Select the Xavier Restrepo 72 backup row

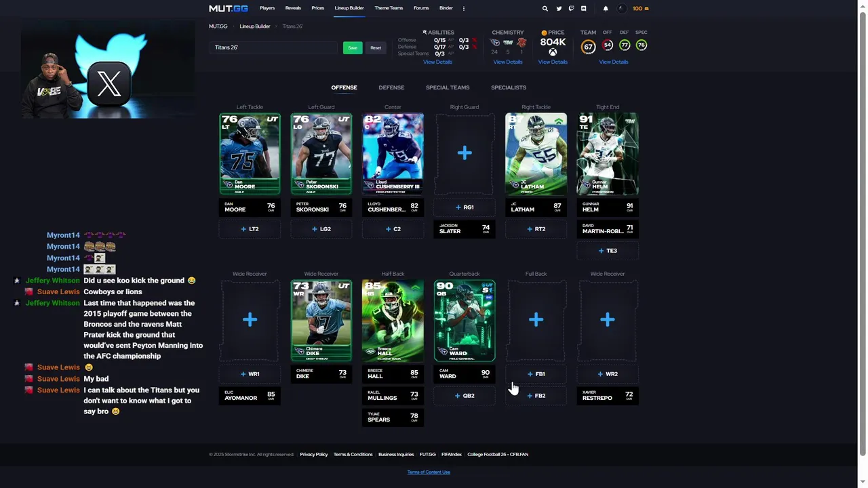[x=608, y=396]
